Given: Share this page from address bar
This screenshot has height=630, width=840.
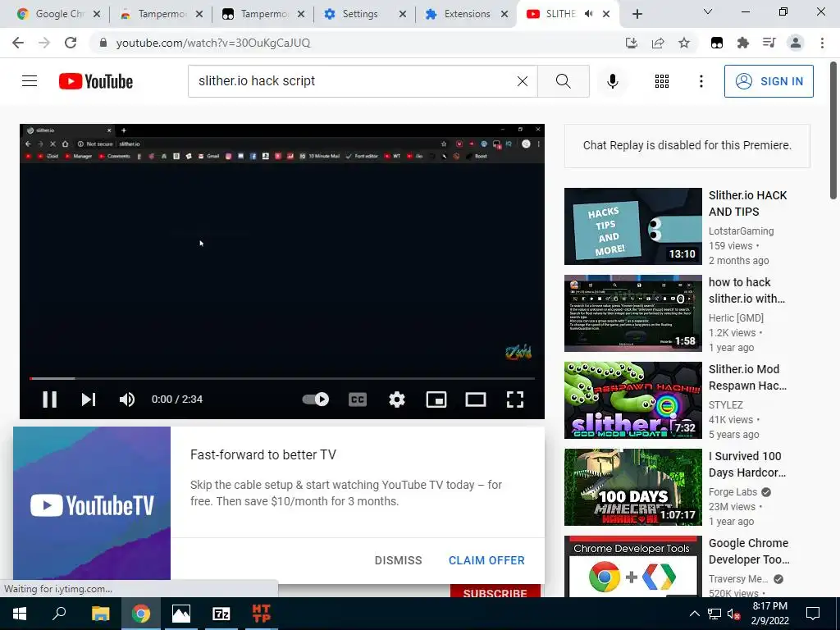Looking at the screenshot, I should point(658,43).
